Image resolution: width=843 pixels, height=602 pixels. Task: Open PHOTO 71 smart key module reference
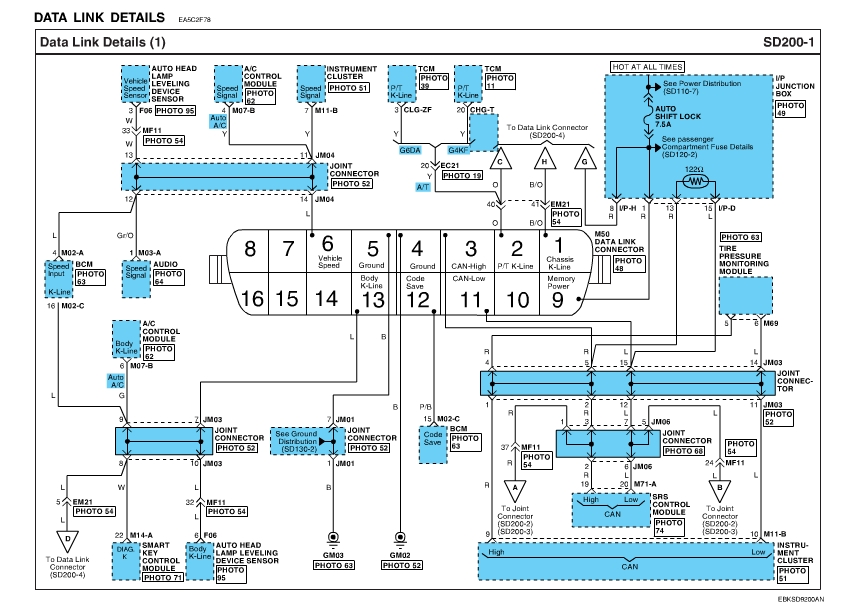point(164,578)
